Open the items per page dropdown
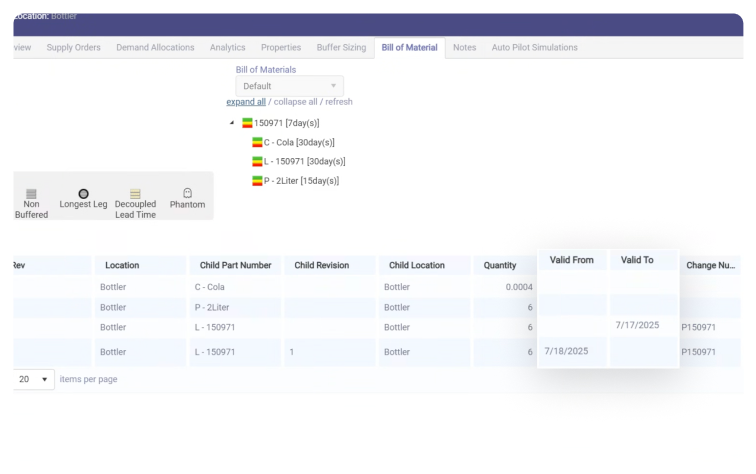756x474 pixels. (34, 380)
